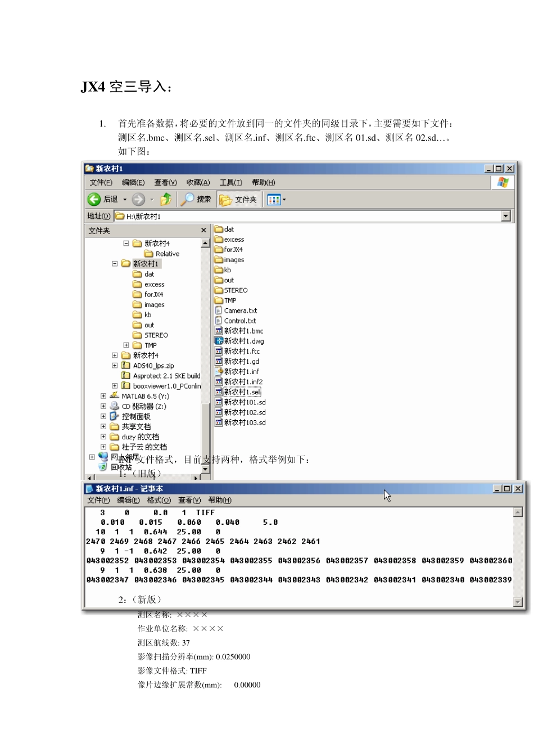Close the Folders side pane
Image resolution: width=534 pixels, height=756 pixels.
[x=204, y=231]
